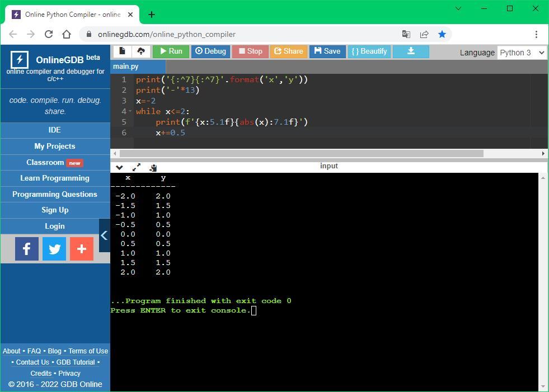This screenshot has width=549, height=392.
Task: Click code line 5 with print f-string
Action: (x=232, y=122)
